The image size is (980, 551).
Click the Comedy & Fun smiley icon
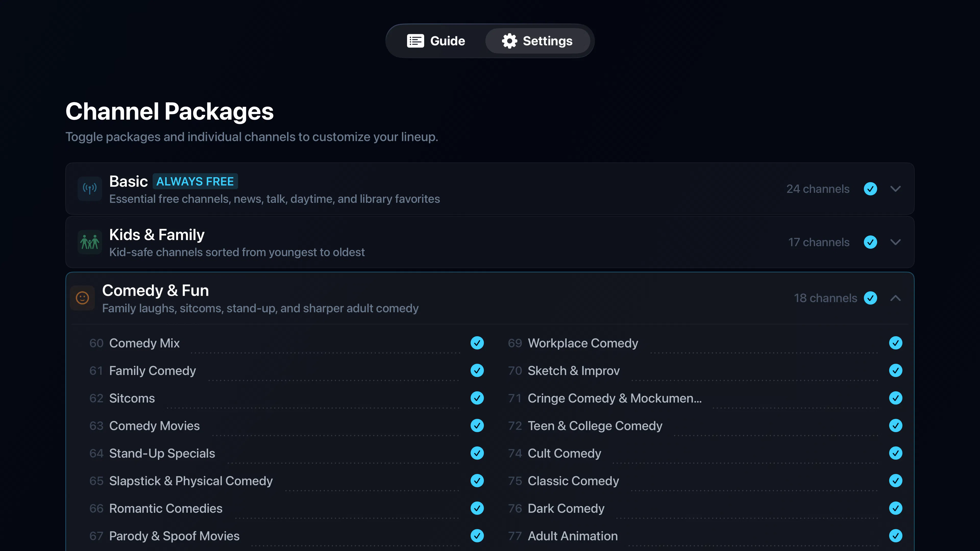coord(82,298)
